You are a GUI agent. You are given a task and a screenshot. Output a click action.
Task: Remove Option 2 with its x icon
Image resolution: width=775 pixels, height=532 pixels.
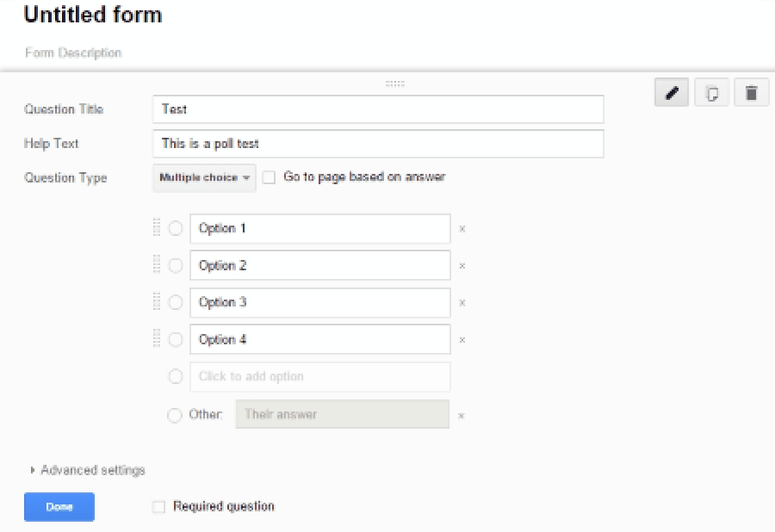point(462,266)
